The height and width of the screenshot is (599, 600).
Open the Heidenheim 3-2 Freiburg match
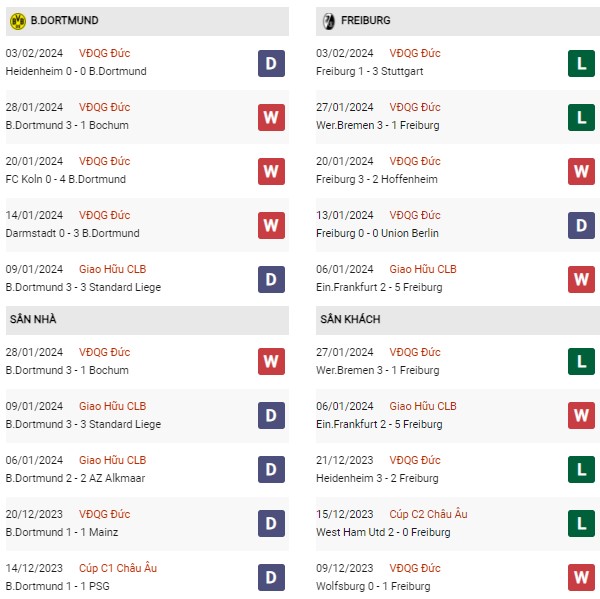(x=377, y=478)
